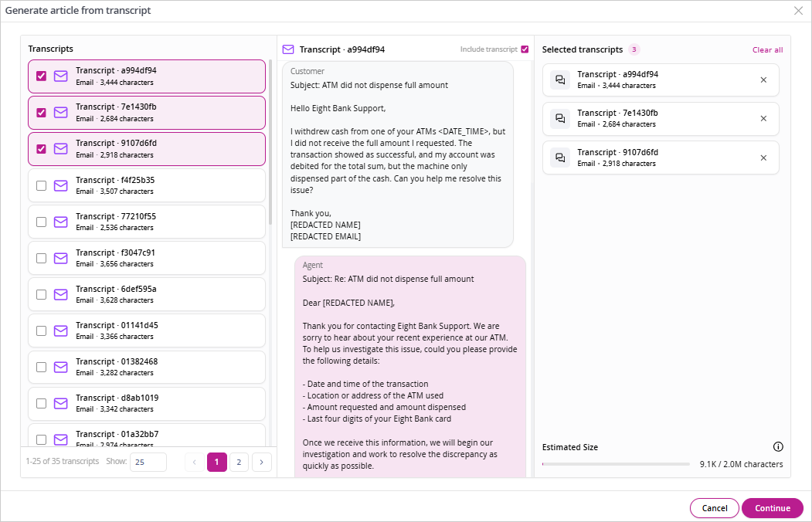Click the Estimated Size progress bar
This screenshot has height=522, width=812.
pyautogui.click(x=616, y=464)
